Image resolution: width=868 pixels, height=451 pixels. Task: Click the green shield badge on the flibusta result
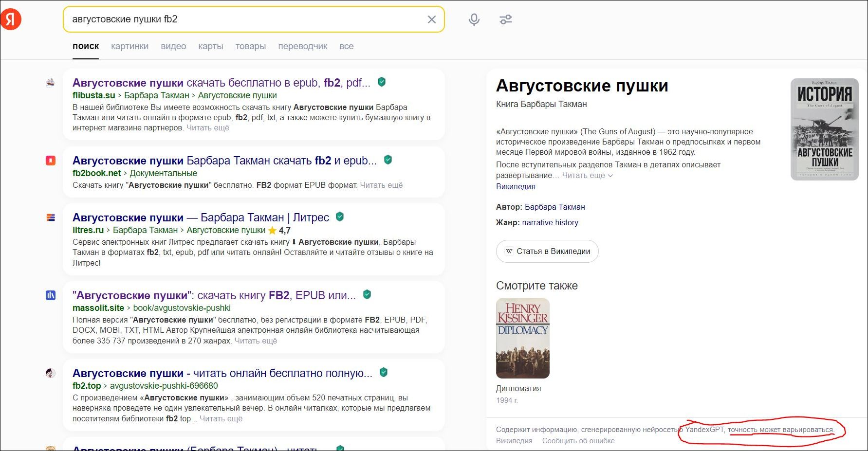[382, 82]
